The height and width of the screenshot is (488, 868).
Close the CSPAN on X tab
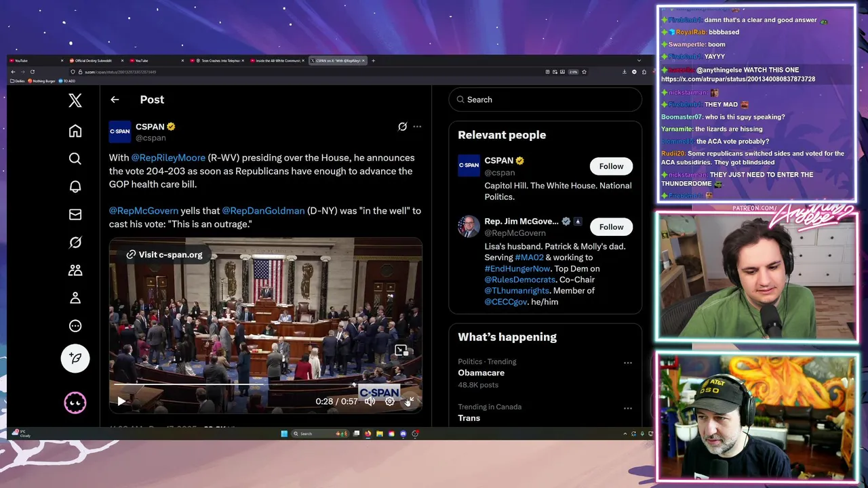click(x=363, y=60)
